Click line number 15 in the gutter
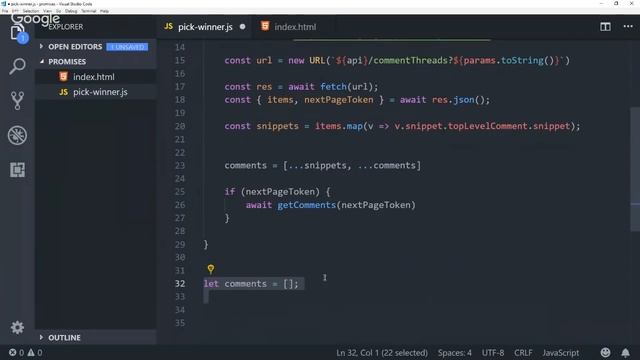The height and width of the screenshot is (360, 640). click(x=180, y=60)
